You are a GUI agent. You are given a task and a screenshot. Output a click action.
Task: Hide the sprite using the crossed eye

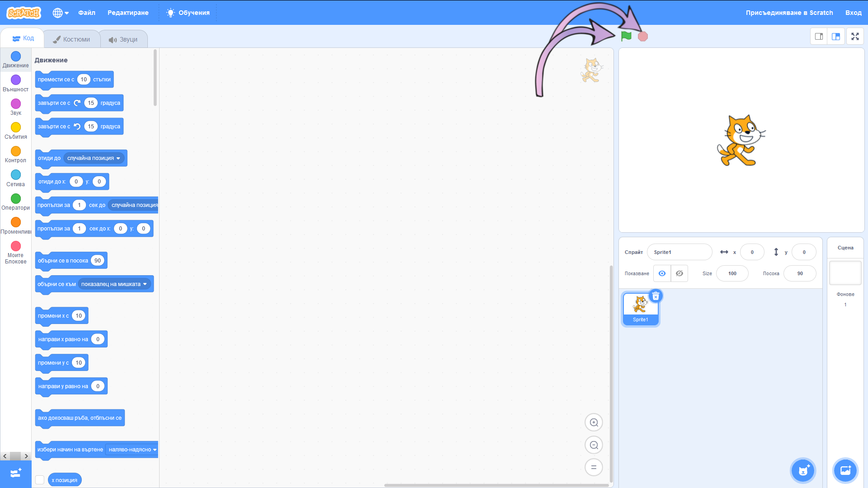(679, 273)
